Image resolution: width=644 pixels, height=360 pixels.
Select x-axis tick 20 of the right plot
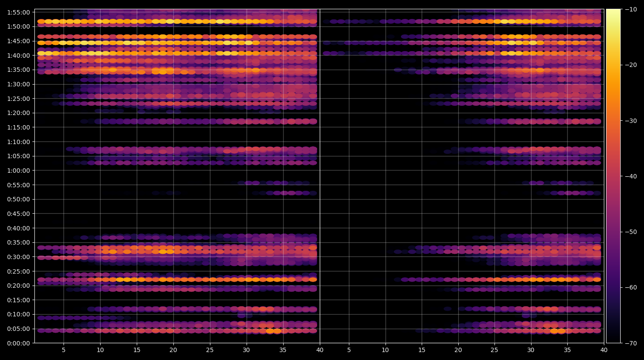(x=458, y=350)
